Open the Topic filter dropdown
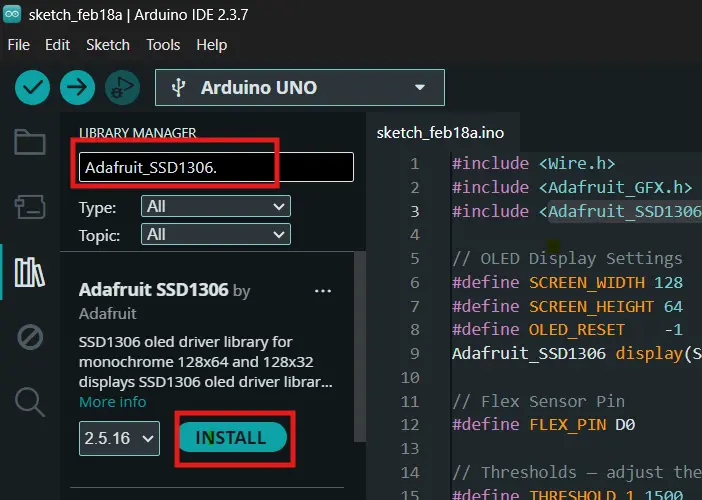This screenshot has height=500, width=702. pos(216,234)
